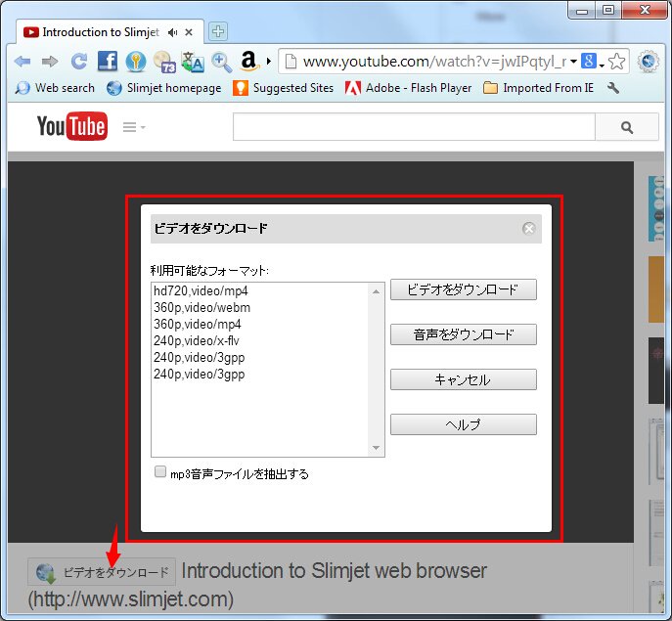Open the orange sidebar video thumbnail
Image resolution: width=672 pixels, height=621 pixels.
click(656, 289)
